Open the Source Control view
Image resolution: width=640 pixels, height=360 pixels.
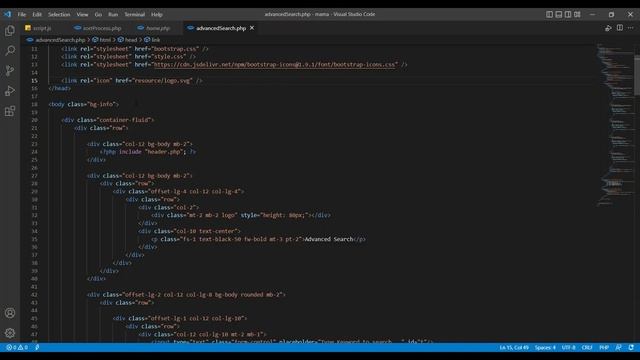point(10,71)
